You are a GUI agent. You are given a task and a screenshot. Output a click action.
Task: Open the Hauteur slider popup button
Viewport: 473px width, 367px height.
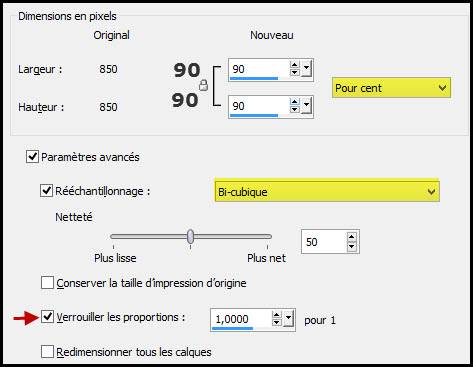[306, 106]
